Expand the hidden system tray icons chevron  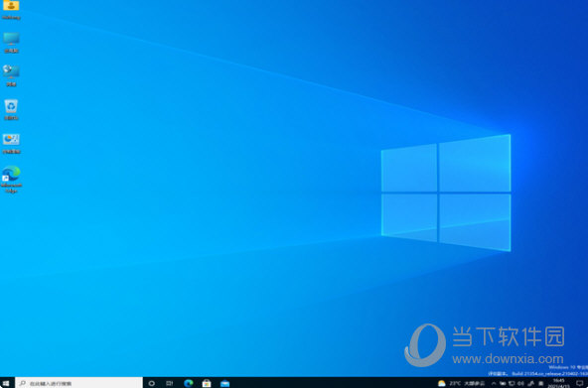click(494, 383)
